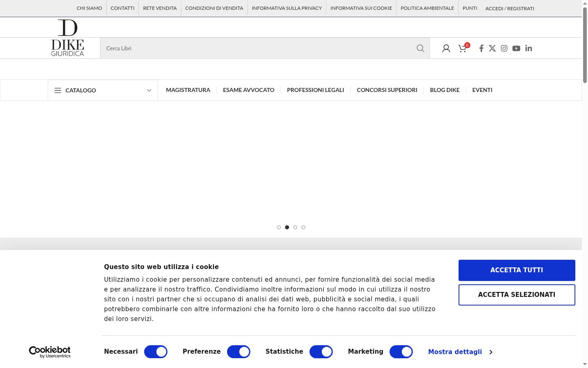Open the X (Twitter) icon

[x=492, y=48]
